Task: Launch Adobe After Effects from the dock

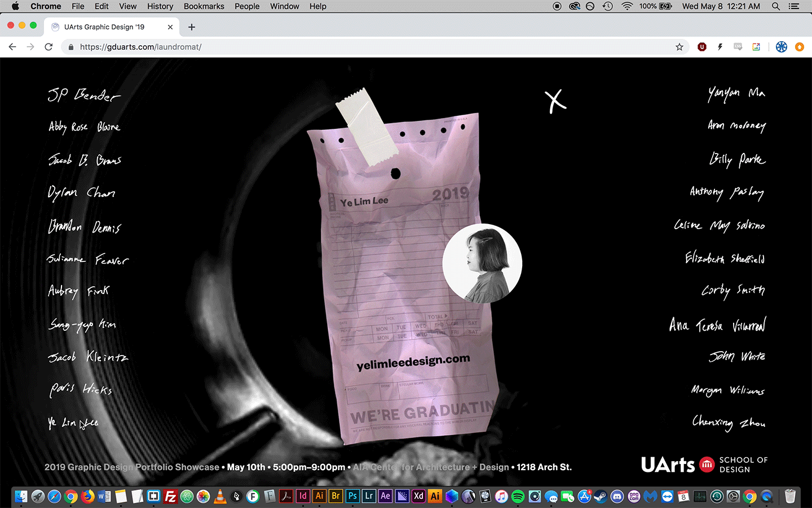Action: 386,496
